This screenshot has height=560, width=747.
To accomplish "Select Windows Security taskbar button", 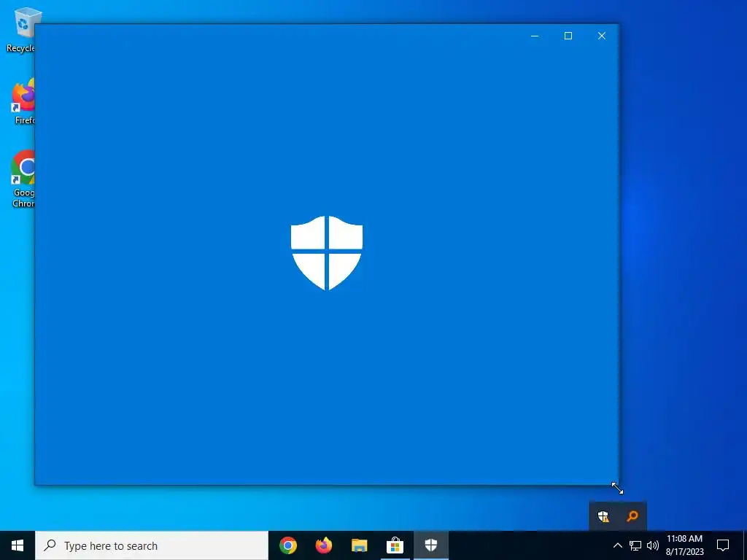I will 430,545.
